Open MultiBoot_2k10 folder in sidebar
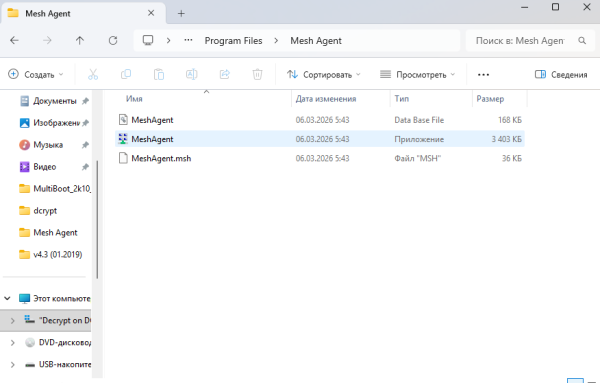 [54, 189]
